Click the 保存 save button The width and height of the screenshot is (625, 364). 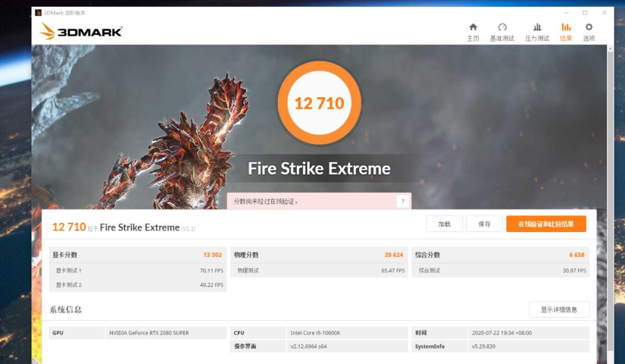click(x=484, y=224)
